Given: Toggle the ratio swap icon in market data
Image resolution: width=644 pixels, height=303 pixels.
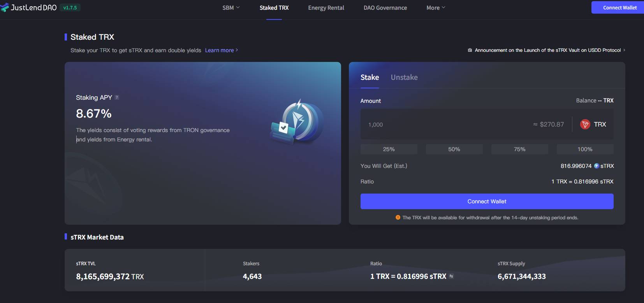Looking at the screenshot, I should point(451,276).
